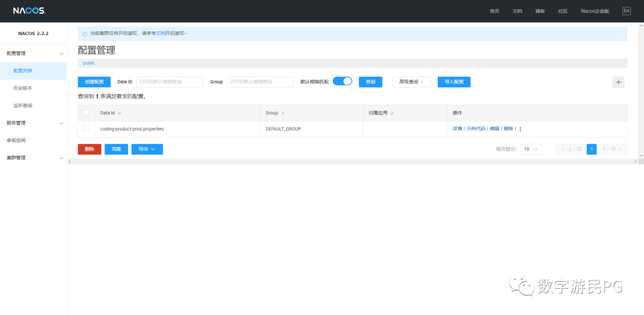Click the 创建配置 button
This screenshot has width=644, height=315.
[x=94, y=82]
